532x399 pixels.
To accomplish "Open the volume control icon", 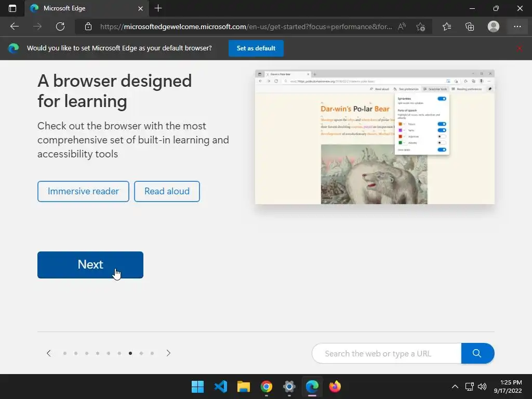I will [x=482, y=387].
